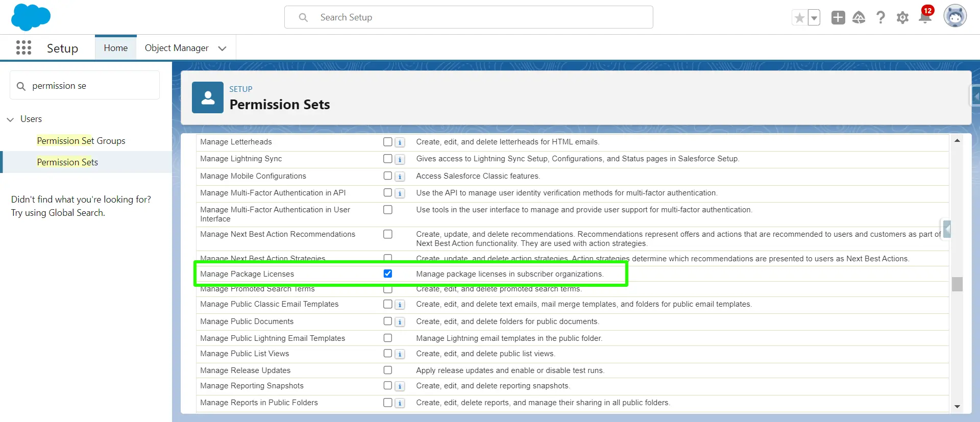Click the 'Setup' app name label
Screen dimensions: 980x422
(62, 48)
